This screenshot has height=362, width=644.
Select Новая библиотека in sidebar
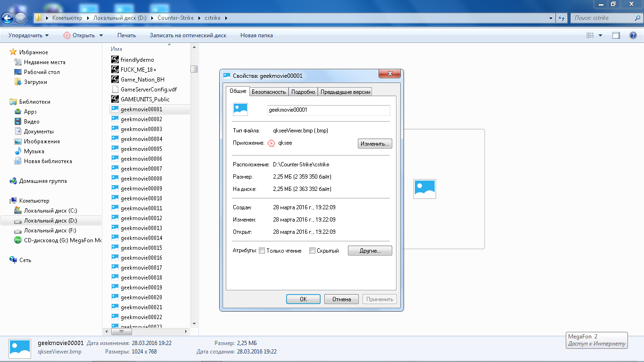point(48,161)
